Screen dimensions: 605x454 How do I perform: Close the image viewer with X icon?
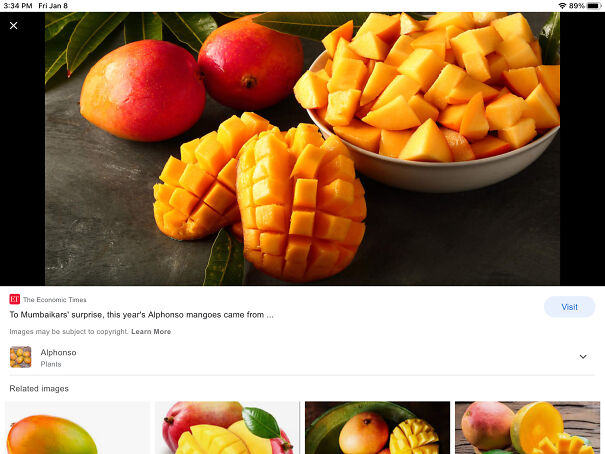(x=14, y=25)
